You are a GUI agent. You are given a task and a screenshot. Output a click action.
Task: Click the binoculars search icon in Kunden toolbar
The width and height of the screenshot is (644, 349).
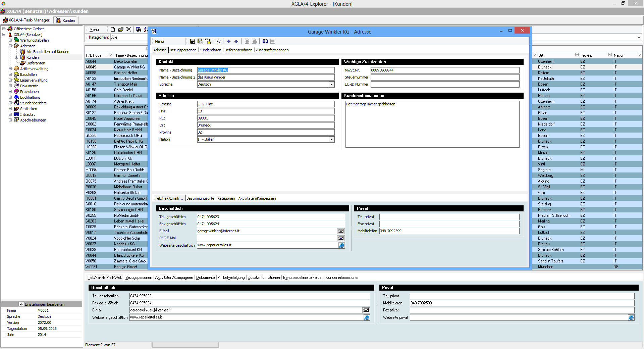click(139, 30)
